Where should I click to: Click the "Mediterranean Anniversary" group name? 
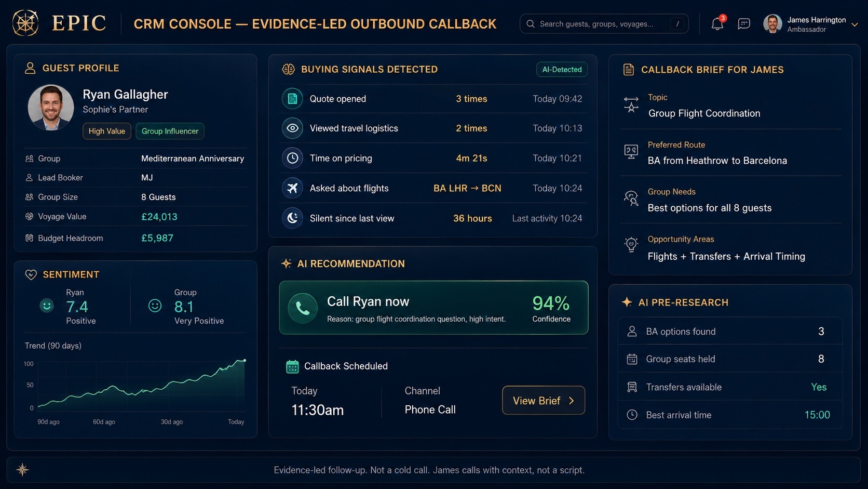tap(193, 158)
